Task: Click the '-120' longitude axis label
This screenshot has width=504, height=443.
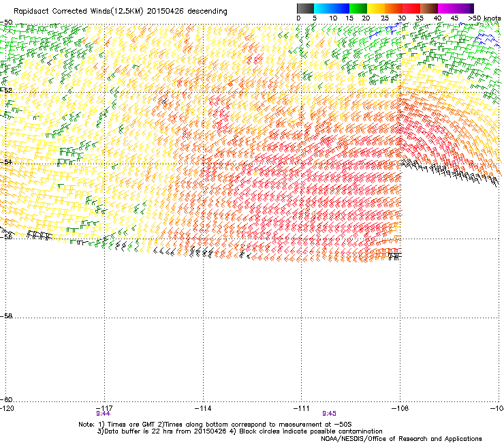Action: tap(7, 408)
